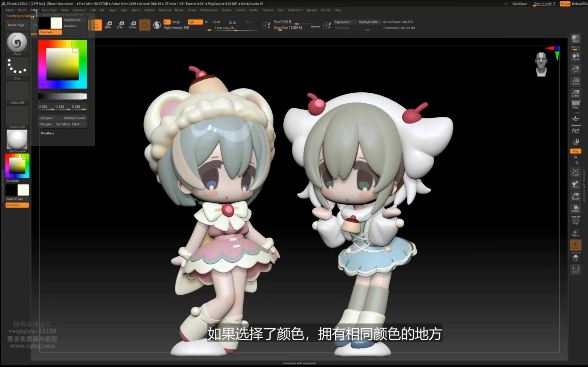Click the local transformations lock icon
This screenshot has height=367, width=588.
pyautogui.click(x=576, y=142)
